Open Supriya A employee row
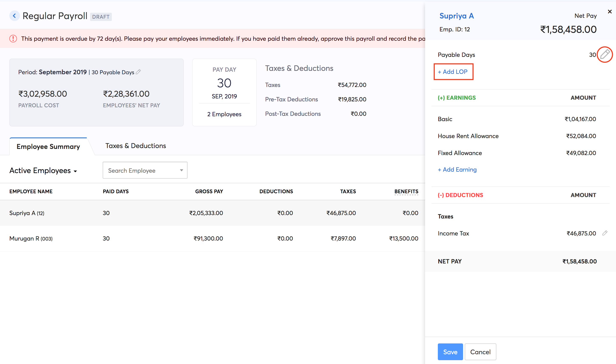Image resolution: width=616 pixels, height=364 pixels. (x=27, y=213)
